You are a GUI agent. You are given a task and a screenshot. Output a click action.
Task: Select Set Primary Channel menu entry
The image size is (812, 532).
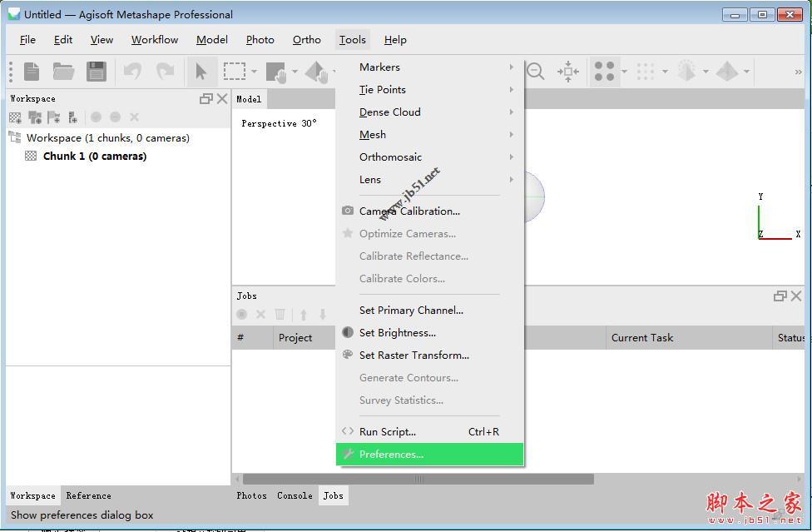(430, 310)
